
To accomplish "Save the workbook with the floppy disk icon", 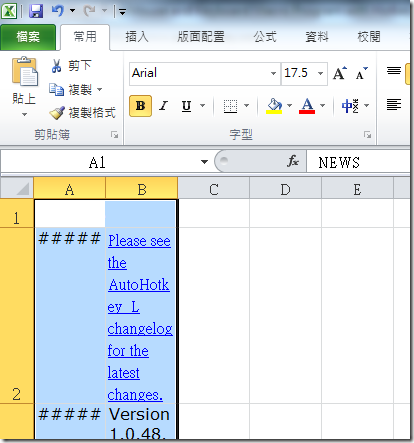I will tap(36, 11).
